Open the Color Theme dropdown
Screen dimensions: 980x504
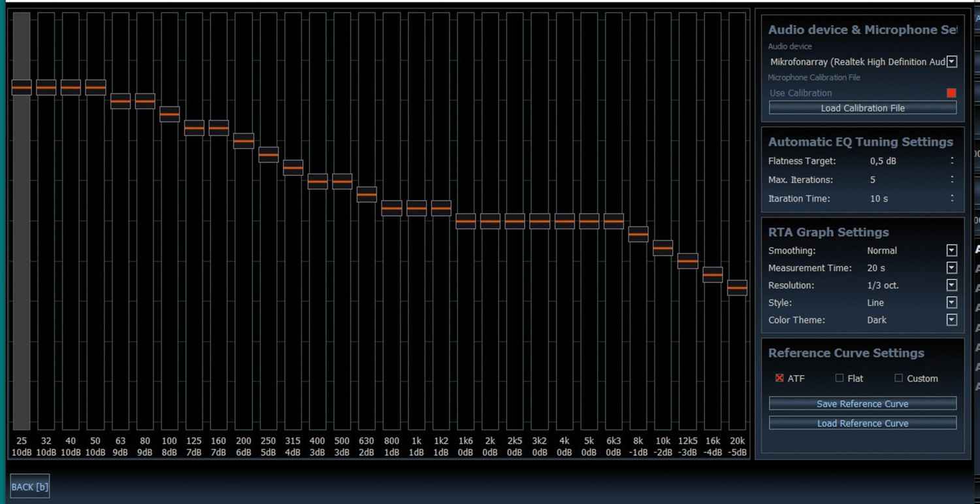pos(952,320)
